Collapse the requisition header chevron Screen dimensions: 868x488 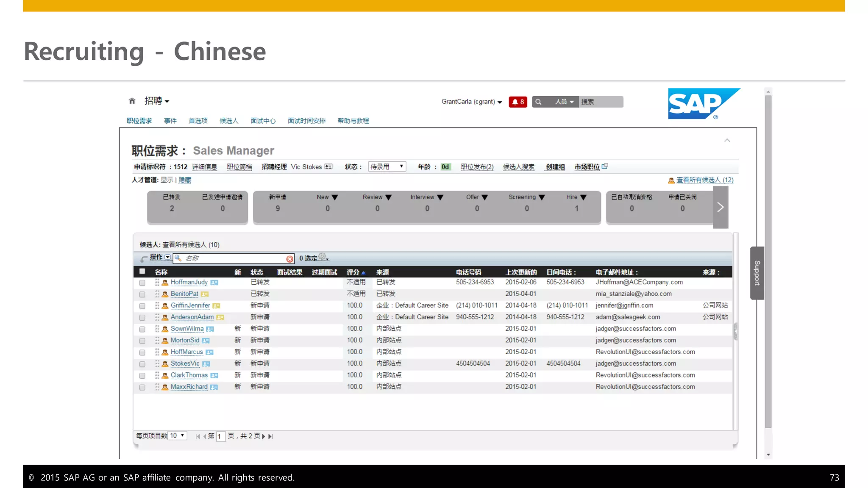point(727,141)
